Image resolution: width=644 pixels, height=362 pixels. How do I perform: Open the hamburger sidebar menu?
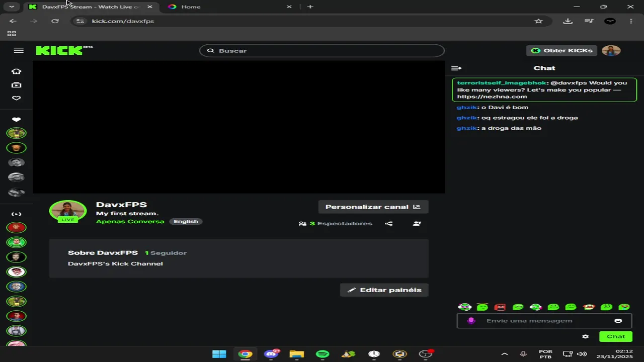[x=19, y=51]
